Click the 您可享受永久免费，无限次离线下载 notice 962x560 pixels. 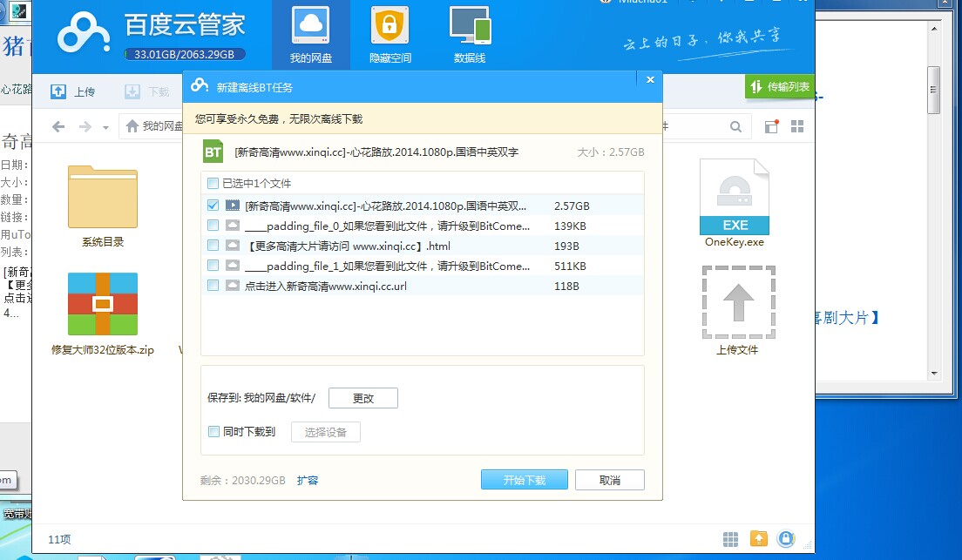click(x=279, y=119)
